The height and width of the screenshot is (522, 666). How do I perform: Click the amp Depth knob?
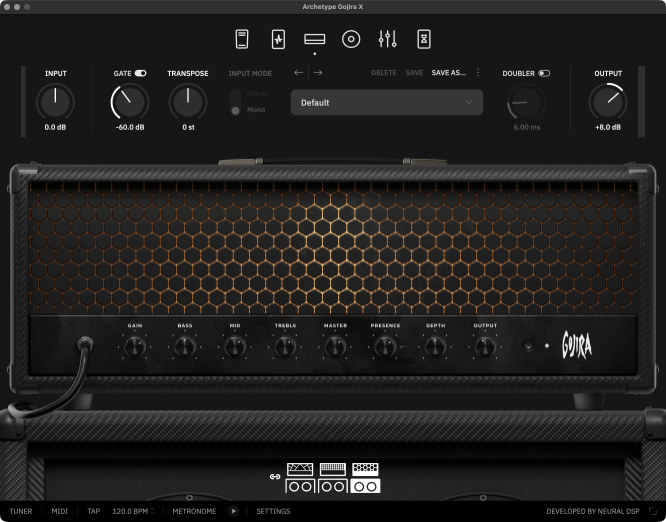435,347
